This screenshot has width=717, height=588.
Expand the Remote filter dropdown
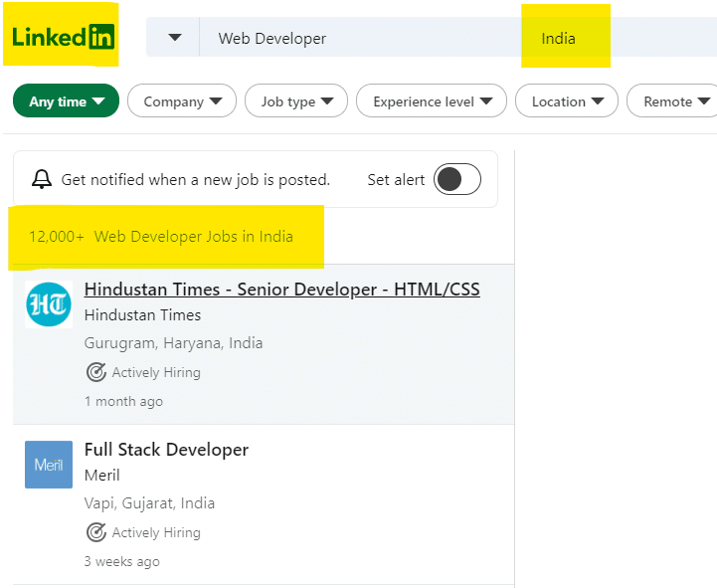tap(672, 100)
